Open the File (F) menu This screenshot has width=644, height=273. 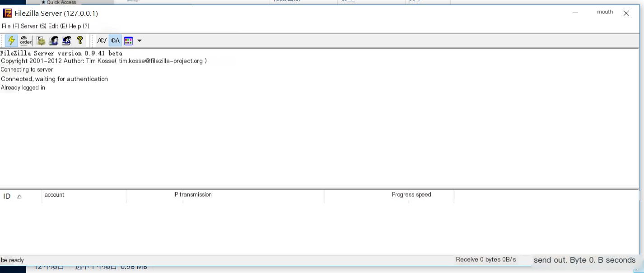click(10, 26)
